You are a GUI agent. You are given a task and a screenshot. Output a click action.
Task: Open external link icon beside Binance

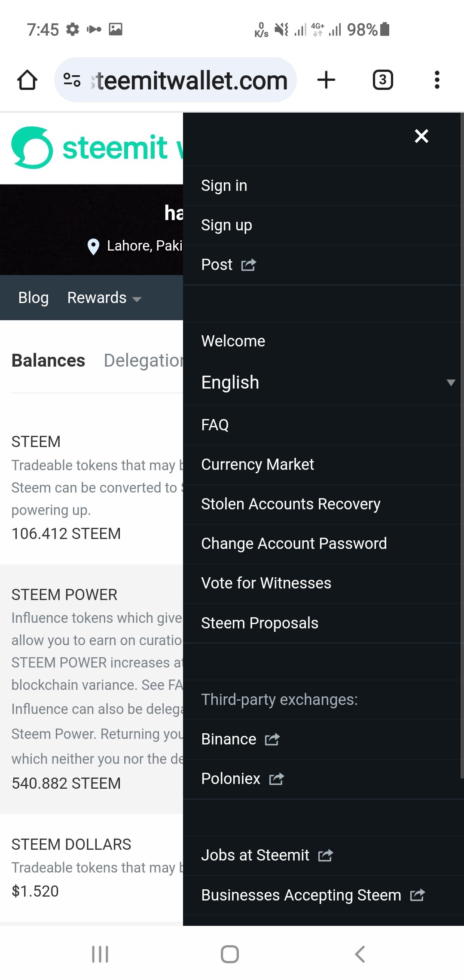[272, 739]
